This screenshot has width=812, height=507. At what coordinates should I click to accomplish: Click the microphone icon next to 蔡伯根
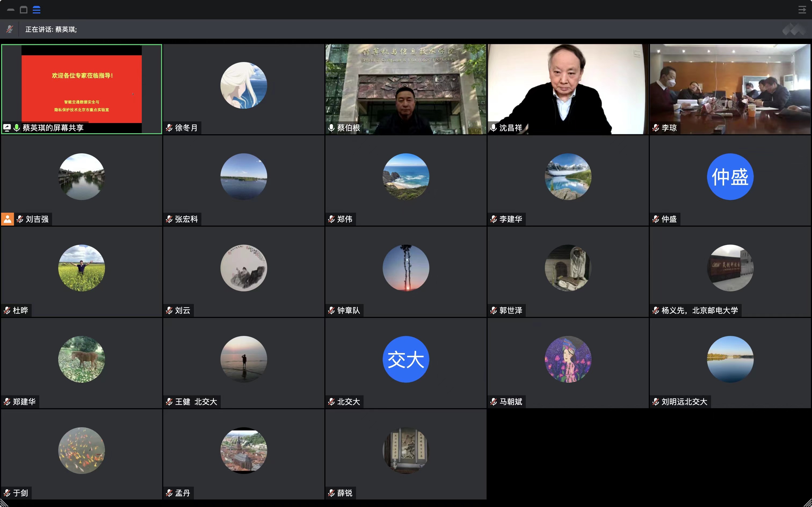[x=331, y=128]
